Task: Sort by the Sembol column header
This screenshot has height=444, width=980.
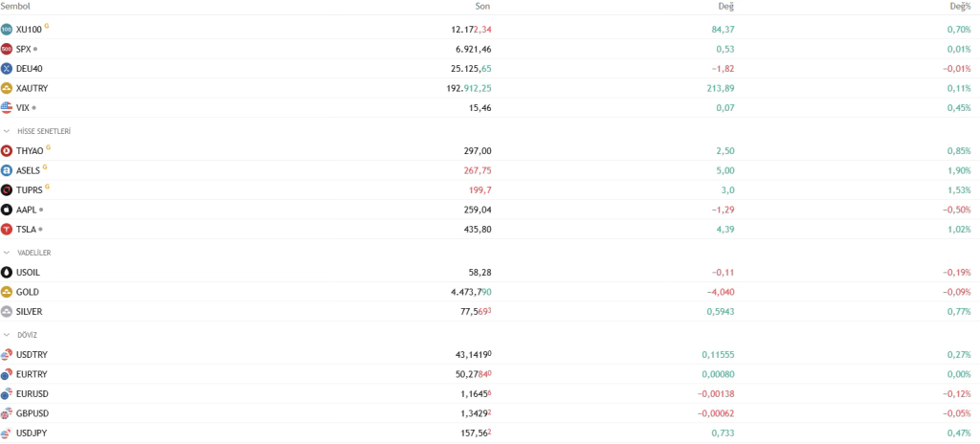Action: tap(16, 6)
